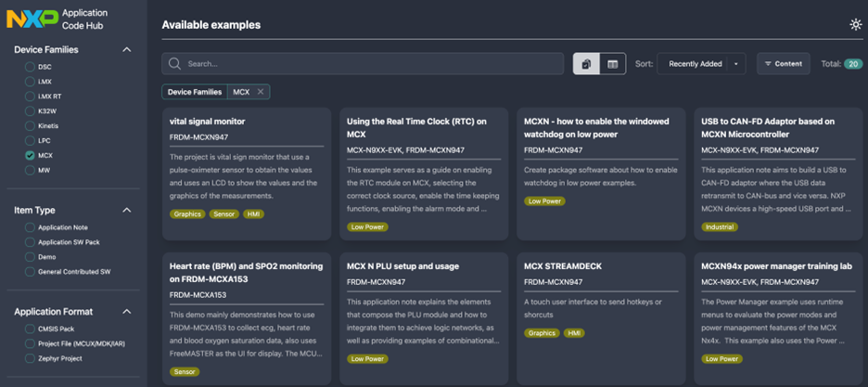
Task: Click the Graphics tag on vital signal monitor
Action: 187,214
